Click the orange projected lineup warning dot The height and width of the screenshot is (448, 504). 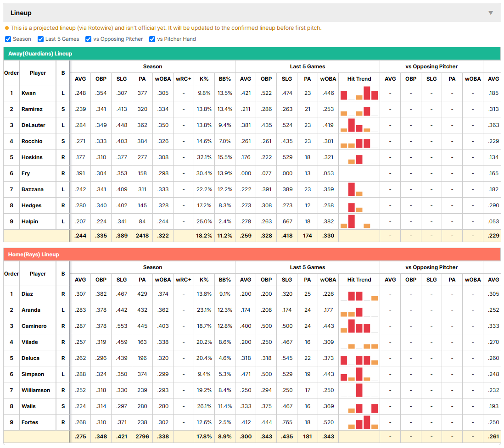7,28
